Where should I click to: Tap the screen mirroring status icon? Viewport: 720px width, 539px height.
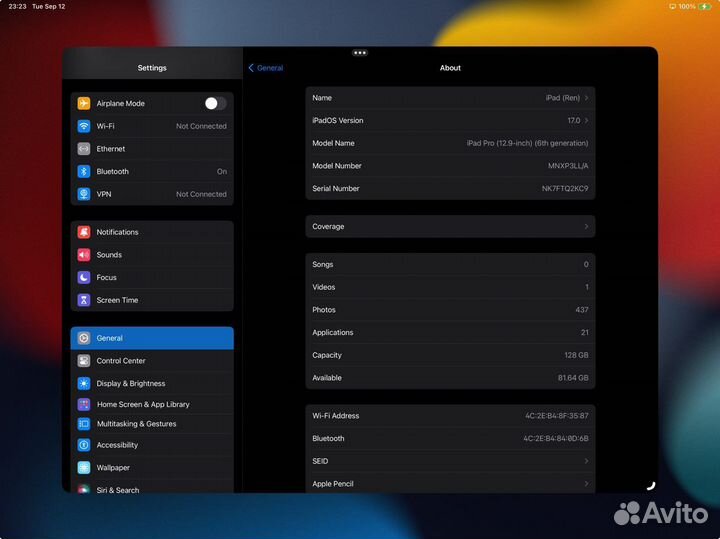(673, 6)
